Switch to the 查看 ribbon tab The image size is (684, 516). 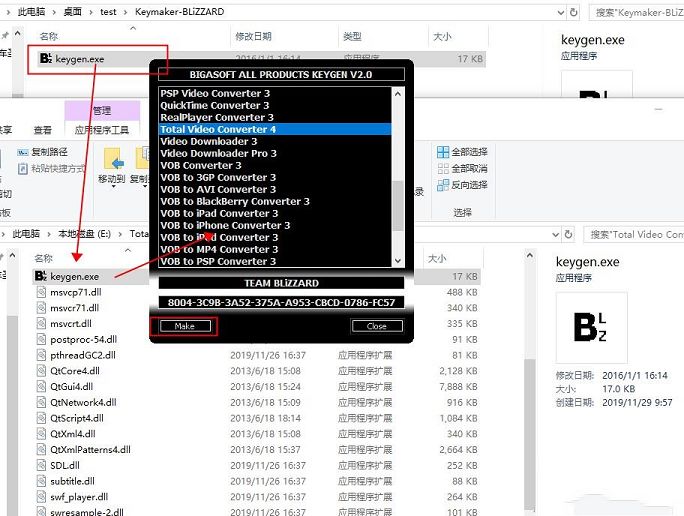[43, 130]
